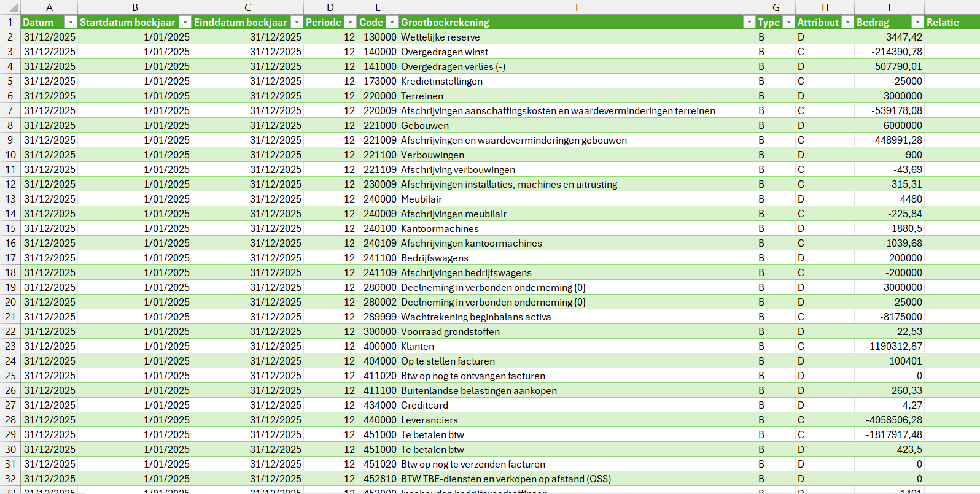This screenshot has height=494, width=980.
Task: Click the amount 22,53
Action: coord(889,331)
